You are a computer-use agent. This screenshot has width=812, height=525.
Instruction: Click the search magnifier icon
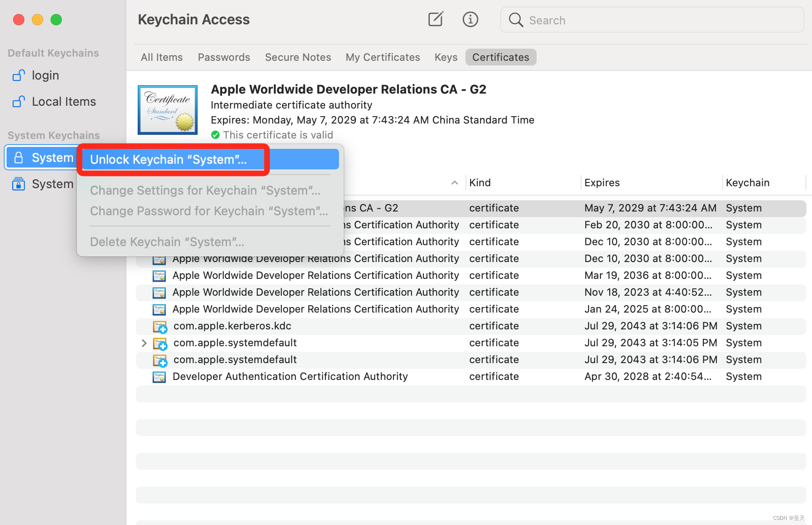[x=516, y=20]
